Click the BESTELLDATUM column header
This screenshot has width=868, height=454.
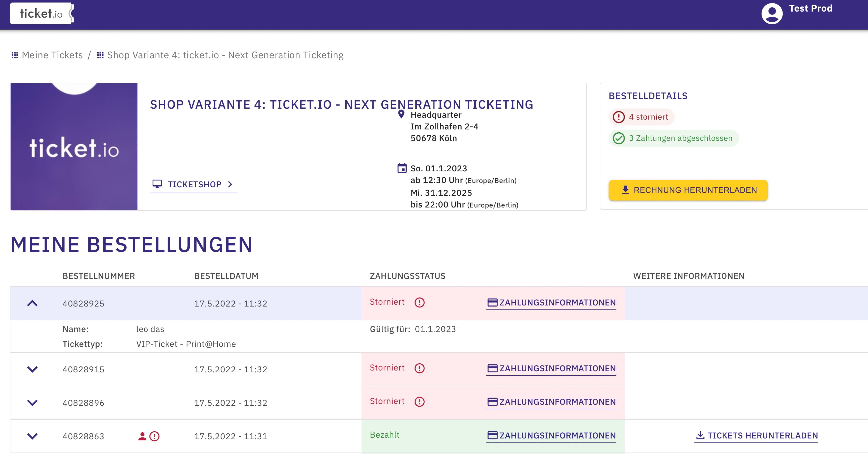click(226, 276)
